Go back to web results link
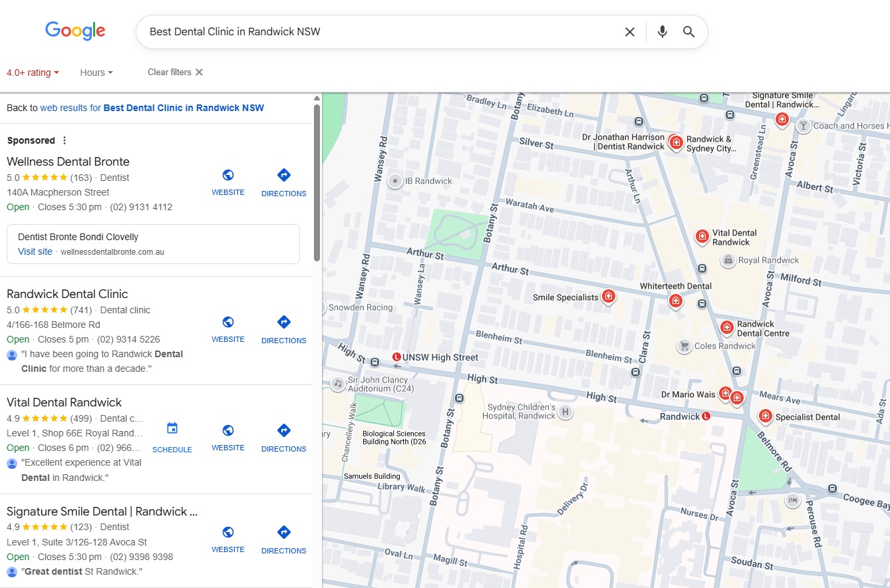This screenshot has width=890, height=588. click(x=152, y=108)
